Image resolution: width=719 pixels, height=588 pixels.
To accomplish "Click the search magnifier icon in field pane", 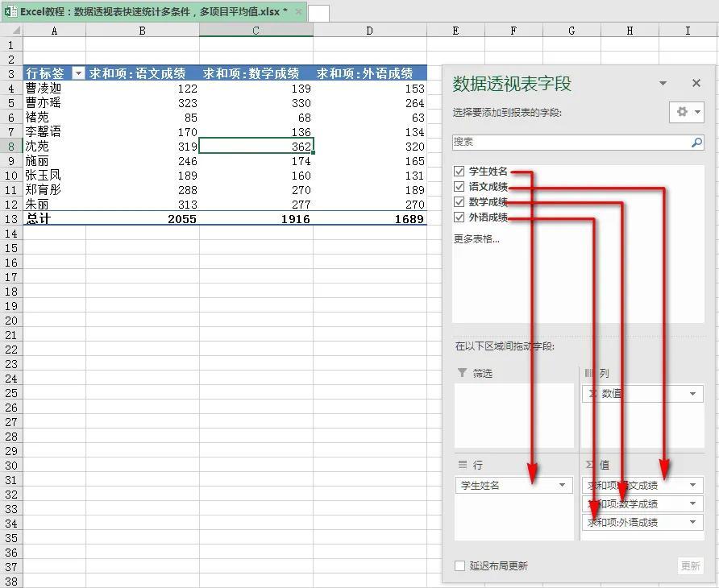I will tap(696, 143).
